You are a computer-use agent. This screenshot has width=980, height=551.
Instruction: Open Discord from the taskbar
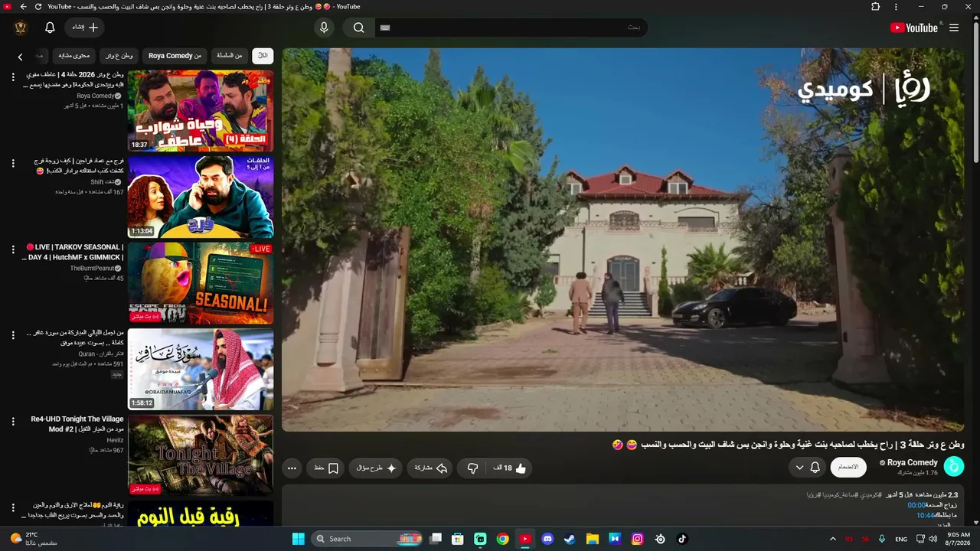coord(547,539)
